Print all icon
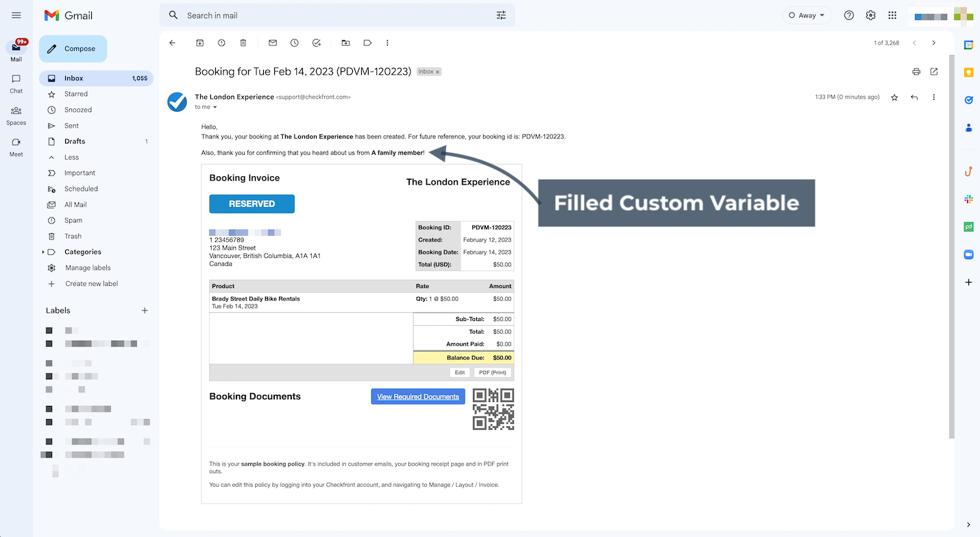The height and width of the screenshot is (537, 980). pyautogui.click(x=916, y=71)
